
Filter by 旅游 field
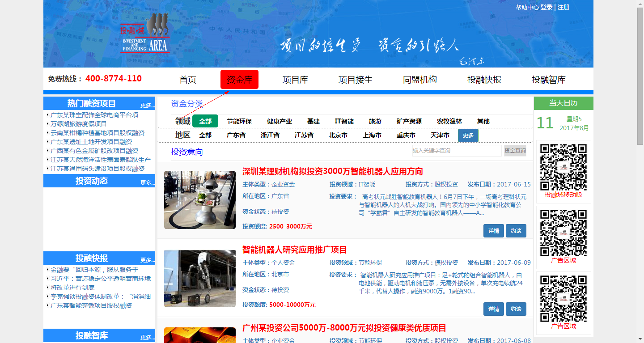tap(375, 121)
